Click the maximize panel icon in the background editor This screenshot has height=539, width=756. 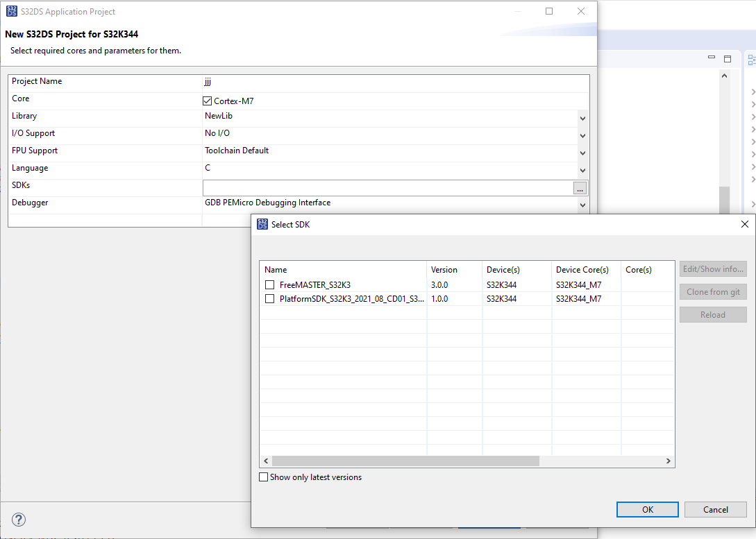[x=728, y=59]
